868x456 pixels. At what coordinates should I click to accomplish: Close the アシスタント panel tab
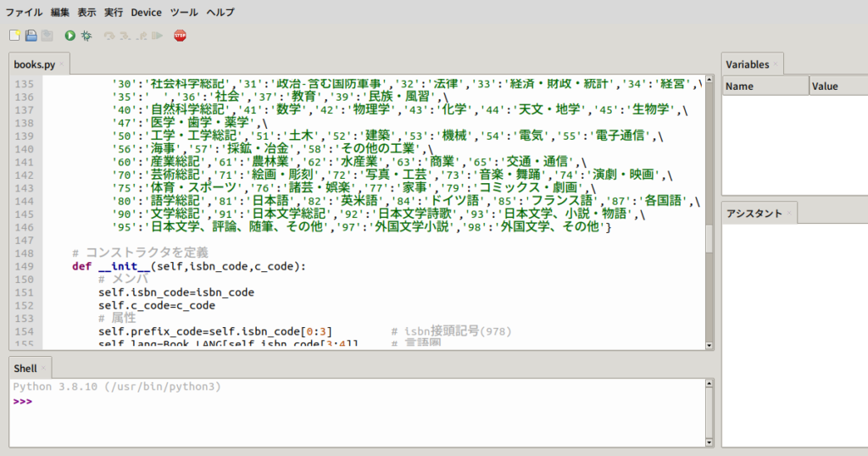point(787,213)
